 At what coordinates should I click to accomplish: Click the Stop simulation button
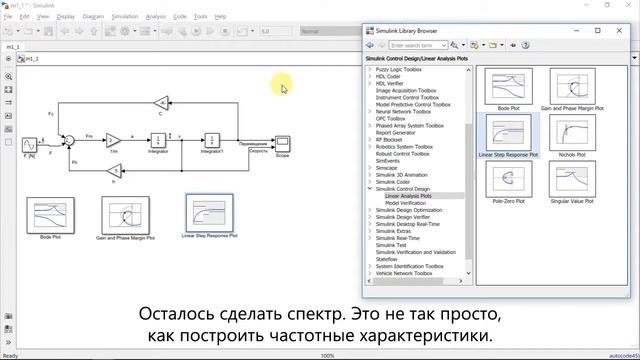pyautogui.click(x=225, y=31)
